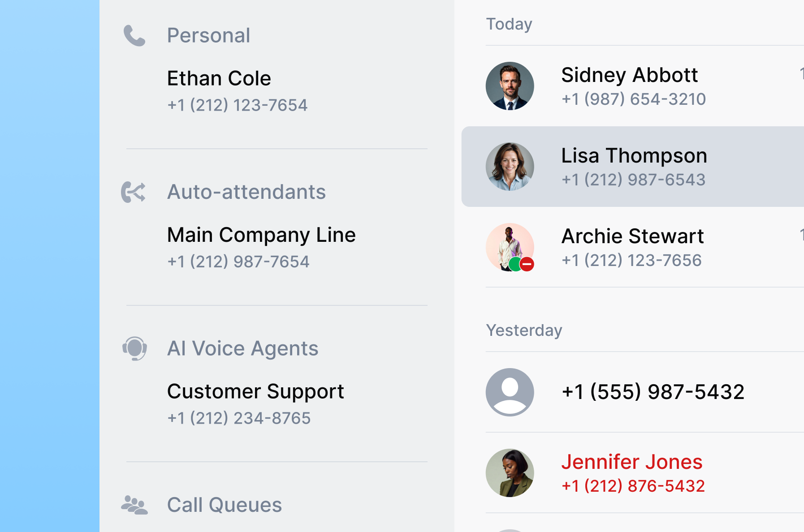The image size is (804, 532).
Task: Collapse the Personal section
Action: pyautogui.click(x=209, y=35)
